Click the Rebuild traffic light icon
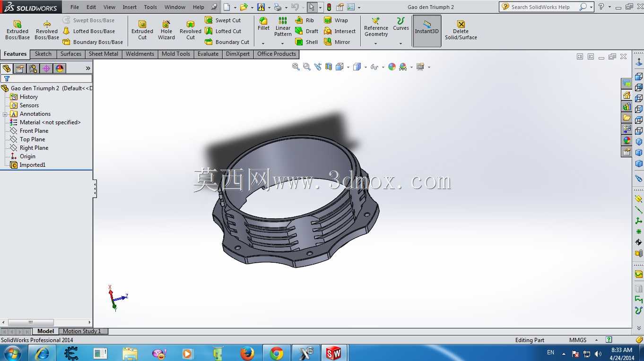 click(x=329, y=7)
